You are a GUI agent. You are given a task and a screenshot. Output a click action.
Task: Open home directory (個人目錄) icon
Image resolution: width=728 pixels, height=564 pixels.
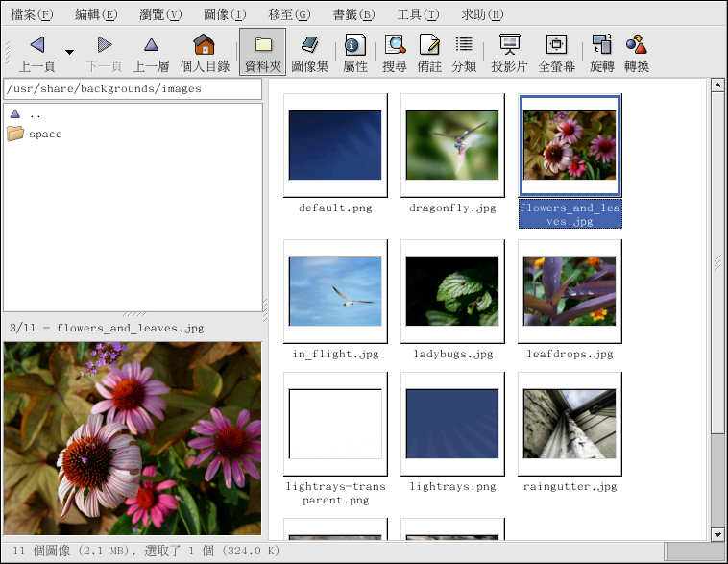click(204, 45)
